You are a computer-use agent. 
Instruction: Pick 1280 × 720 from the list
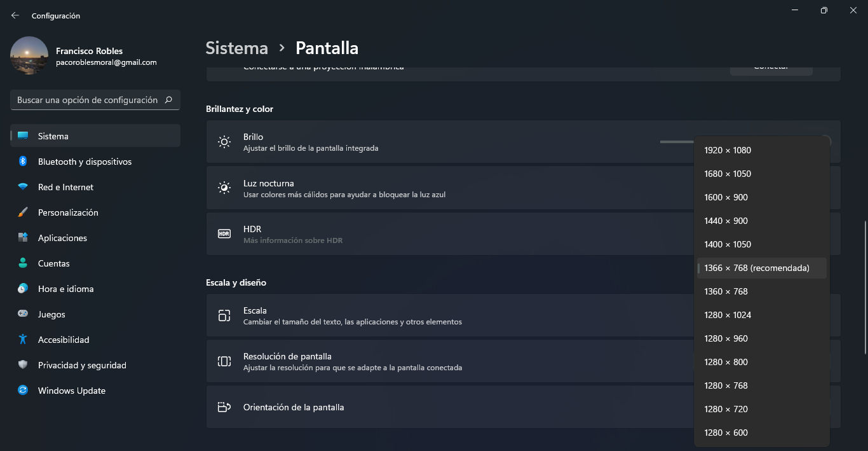[x=726, y=409]
